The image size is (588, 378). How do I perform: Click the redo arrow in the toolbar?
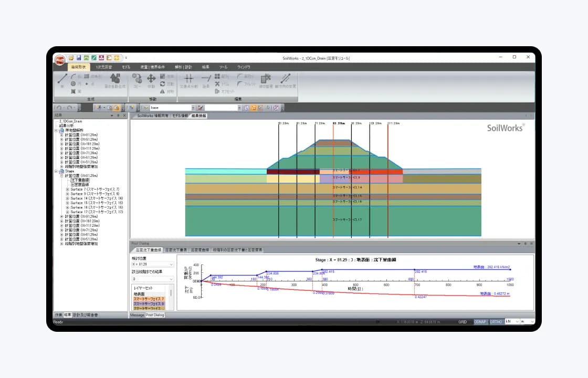70,108
